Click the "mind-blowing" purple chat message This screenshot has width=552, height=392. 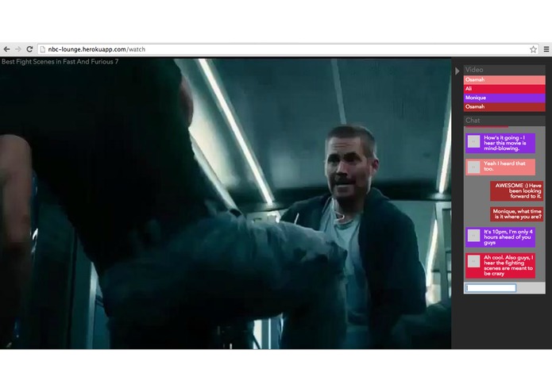click(500, 143)
